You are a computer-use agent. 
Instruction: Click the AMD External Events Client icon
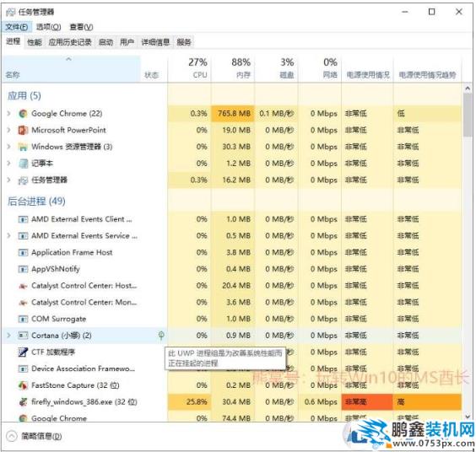pos(23,219)
